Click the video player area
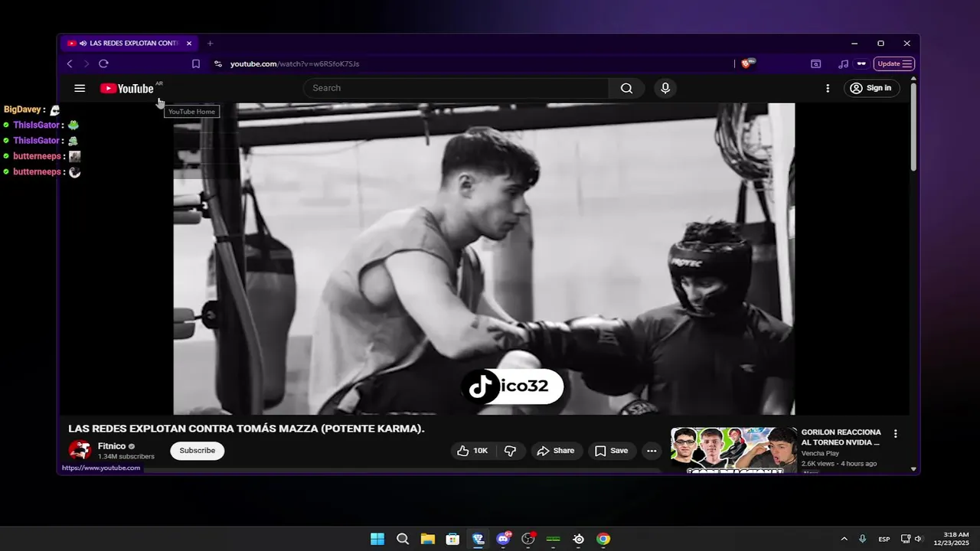This screenshot has height=551, width=980. [484, 259]
